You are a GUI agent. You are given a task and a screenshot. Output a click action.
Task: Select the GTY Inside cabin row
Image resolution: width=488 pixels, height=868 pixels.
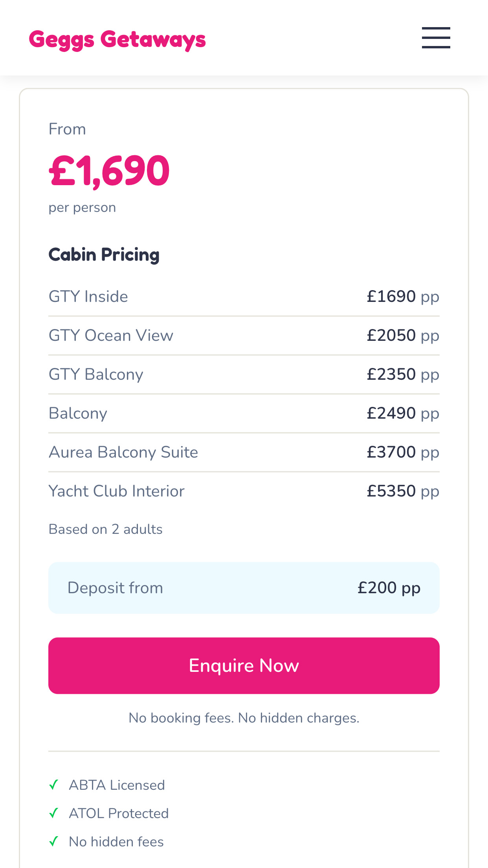pyautogui.click(x=244, y=296)
